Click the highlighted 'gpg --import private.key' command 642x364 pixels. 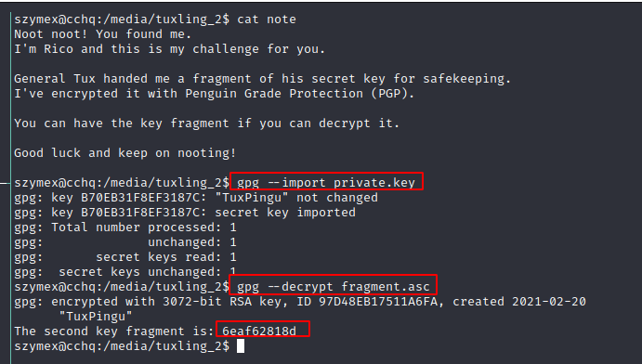click(x=326, y=182)
